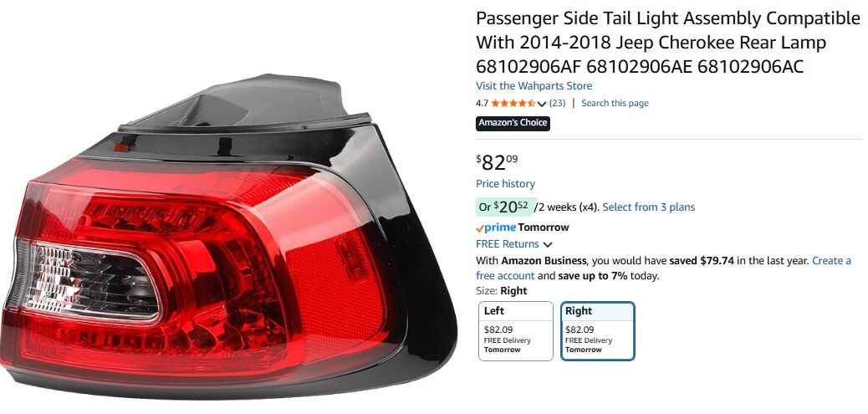Viewport: 868px width, 414px height.
Task: Click the orange star rating icons
Action: 513,104
